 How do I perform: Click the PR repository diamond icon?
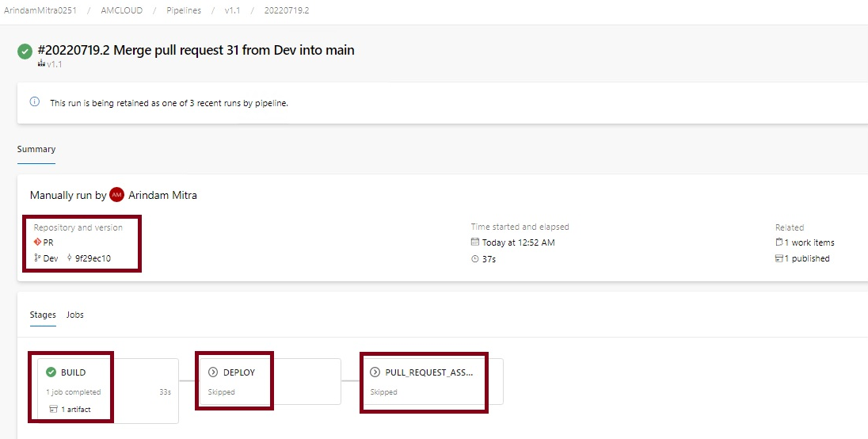(38, 242)
